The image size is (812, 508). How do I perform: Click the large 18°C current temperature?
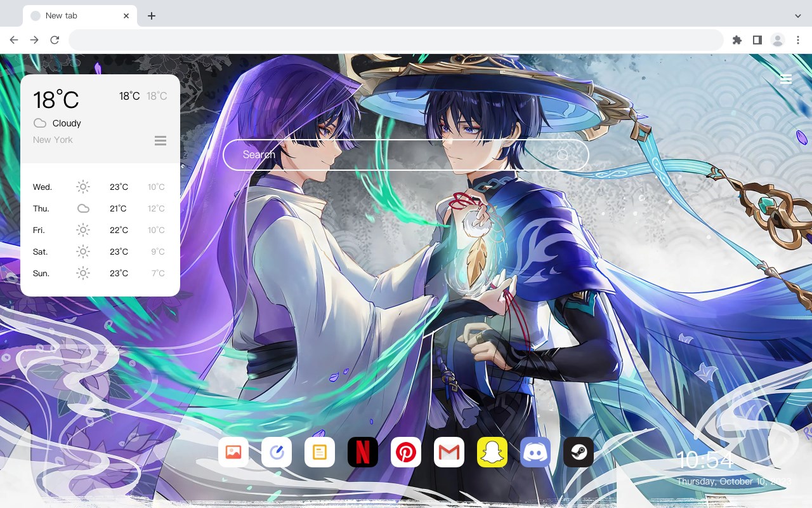[x=56, y=100]
